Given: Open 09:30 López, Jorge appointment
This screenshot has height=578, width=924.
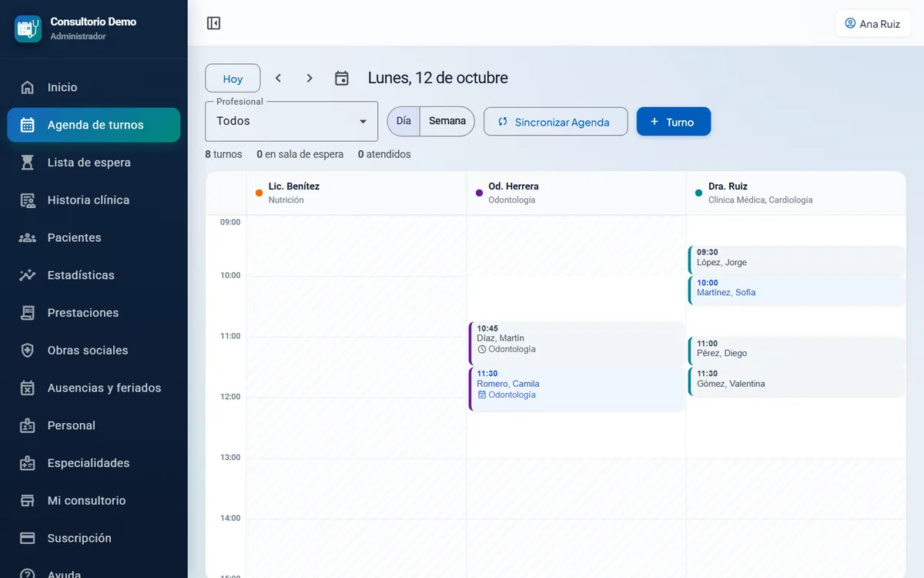Looking at the screenshot, I should click(x=797, y=260).
